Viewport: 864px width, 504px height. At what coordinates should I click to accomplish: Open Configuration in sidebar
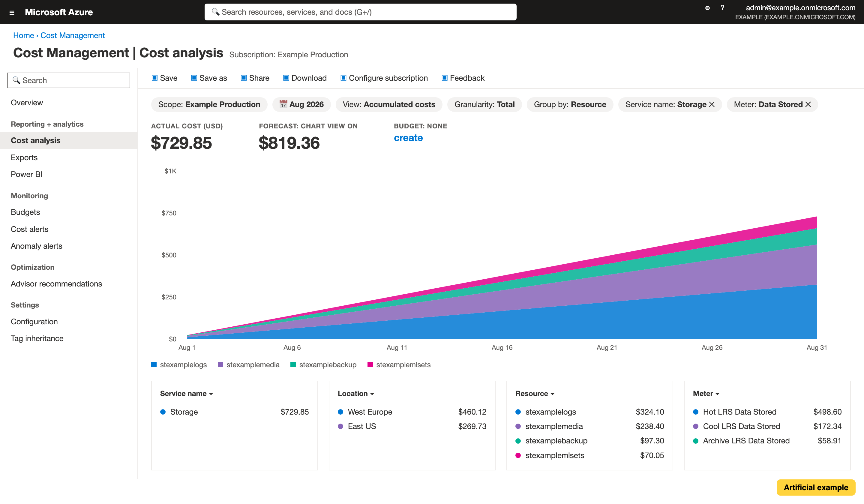(69, 321)
